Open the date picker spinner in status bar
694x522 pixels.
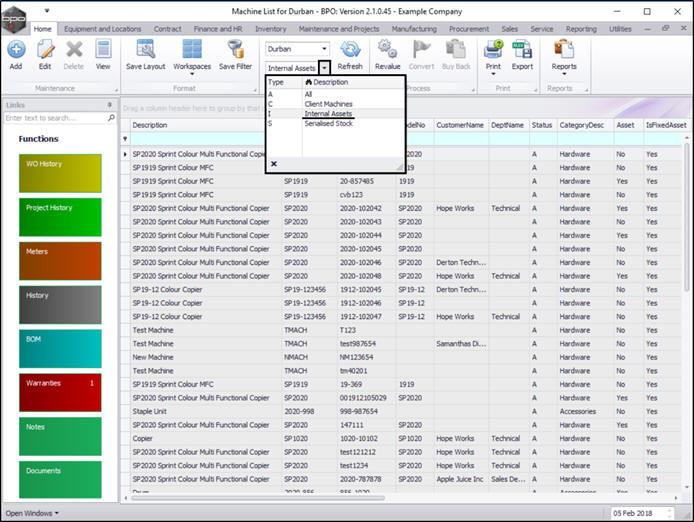(669, 513)
